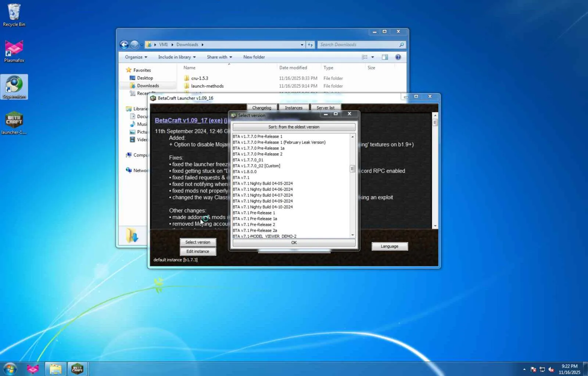Viewport: 588px width, 376px height.
Task: Open the volume tray icon
Action: click(x=551, y=369)
